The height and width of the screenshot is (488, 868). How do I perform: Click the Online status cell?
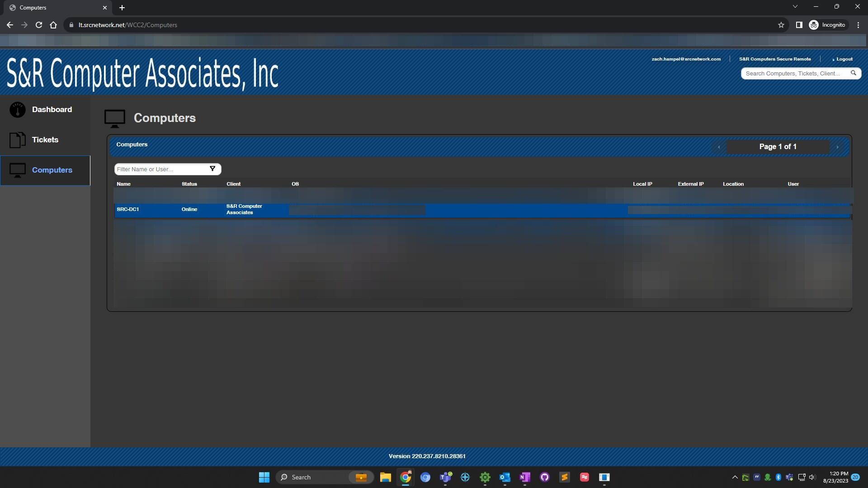(189, 209)
